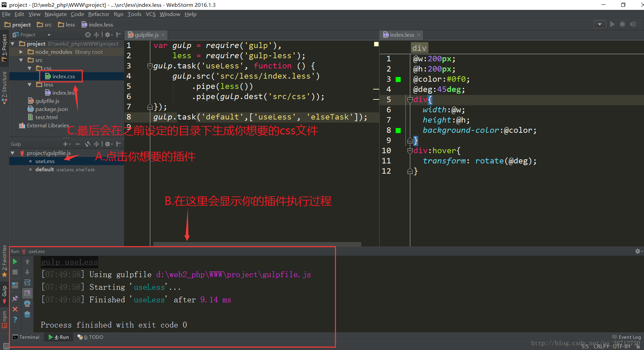Go down the stack trace with down arrow
Viewport: 644px width, 350px height.
click(x=27, y=272)
